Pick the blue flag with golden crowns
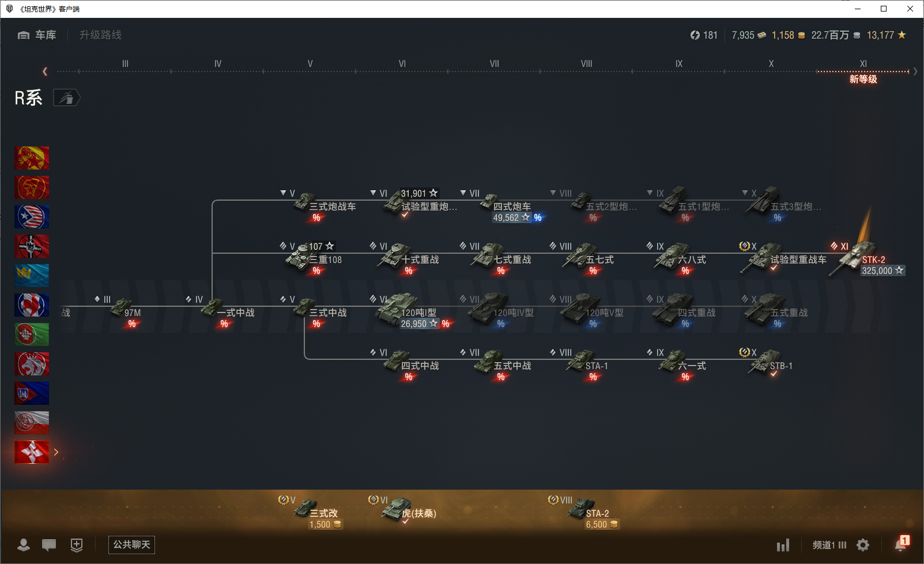Image resolution: width=924 pixels, height=564 pixels. click(32, 276)
